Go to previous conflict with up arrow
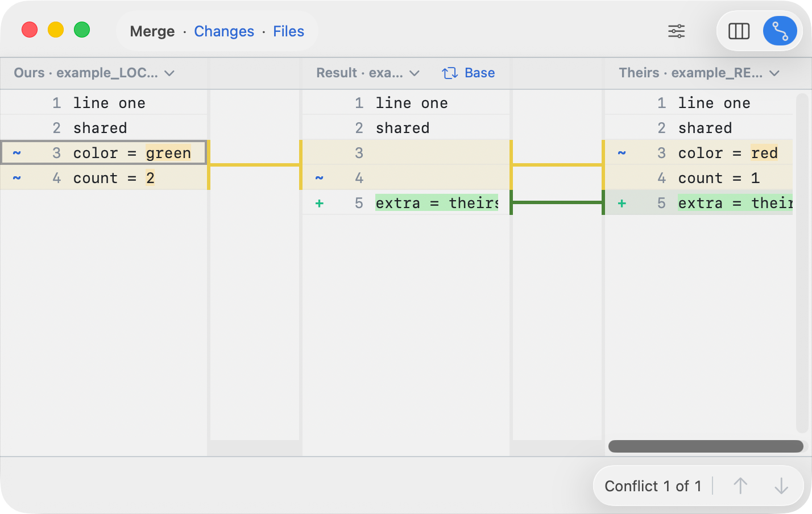This screenshot has height=514, width=812. pyautogui.click(x=740, y=486)
